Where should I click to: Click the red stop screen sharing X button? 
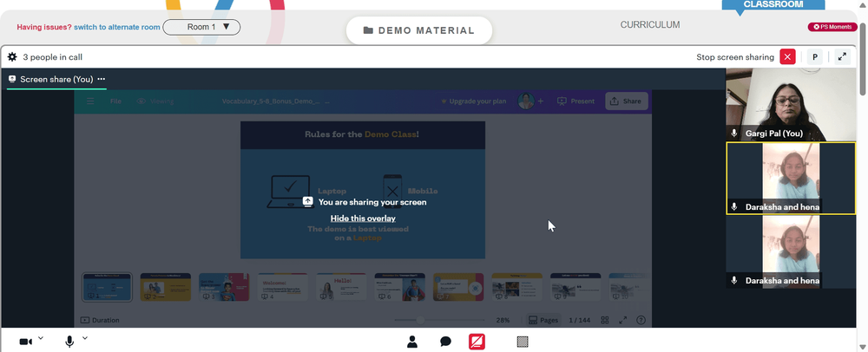click(x=787, y=57)
